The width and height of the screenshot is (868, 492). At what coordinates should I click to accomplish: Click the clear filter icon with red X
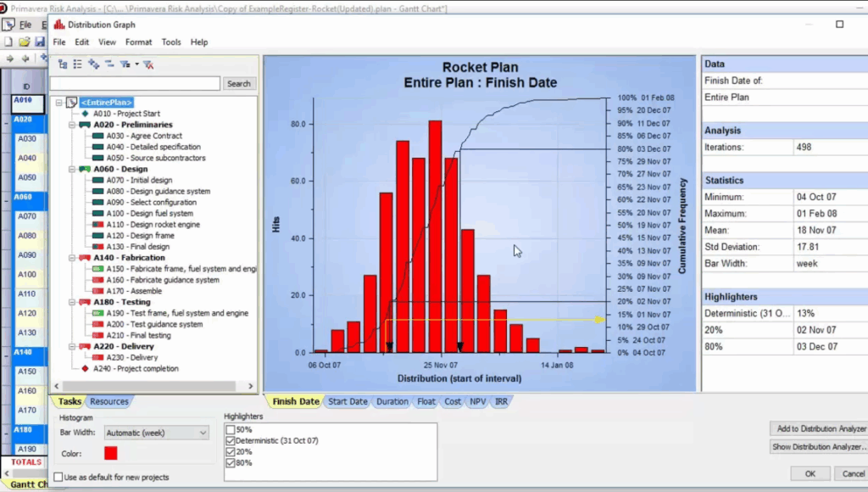(148, 64)
